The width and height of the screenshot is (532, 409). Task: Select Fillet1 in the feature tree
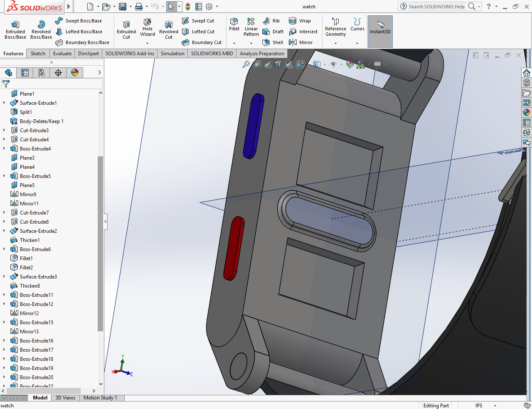[x=26, y=259]
